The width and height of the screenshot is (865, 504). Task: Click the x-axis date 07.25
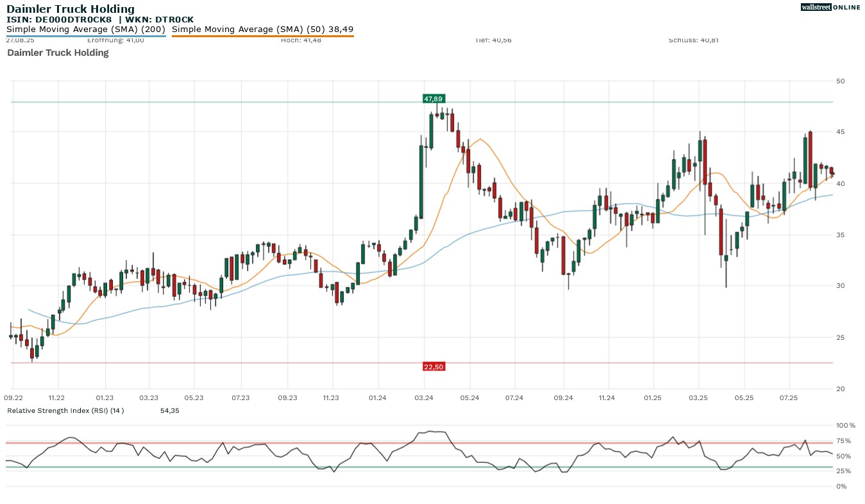coord(788,398)
